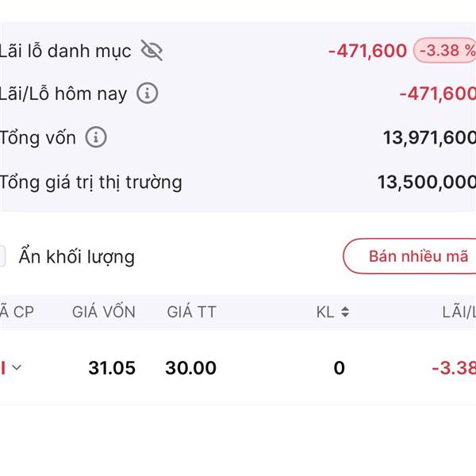The height and width of the screenshot is (476, 476).
Task: Select the GIÁ VỐN column header
Action: point(104,312)
